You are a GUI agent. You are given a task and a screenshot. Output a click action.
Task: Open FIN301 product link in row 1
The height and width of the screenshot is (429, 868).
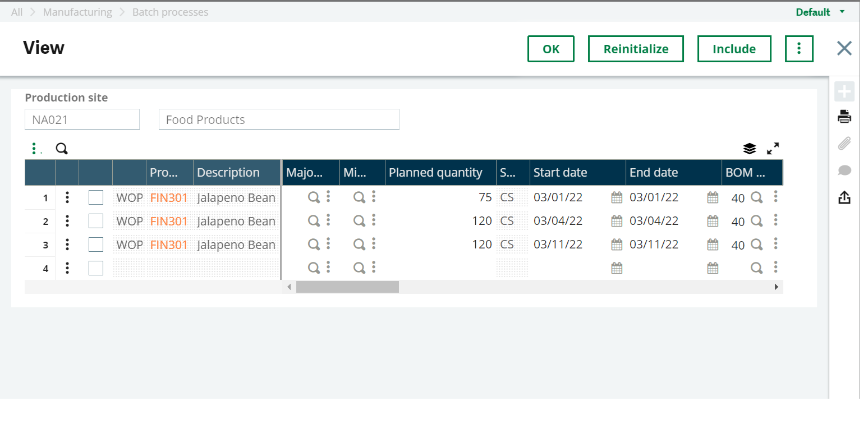pyautogui.click(x=169, y=197)
